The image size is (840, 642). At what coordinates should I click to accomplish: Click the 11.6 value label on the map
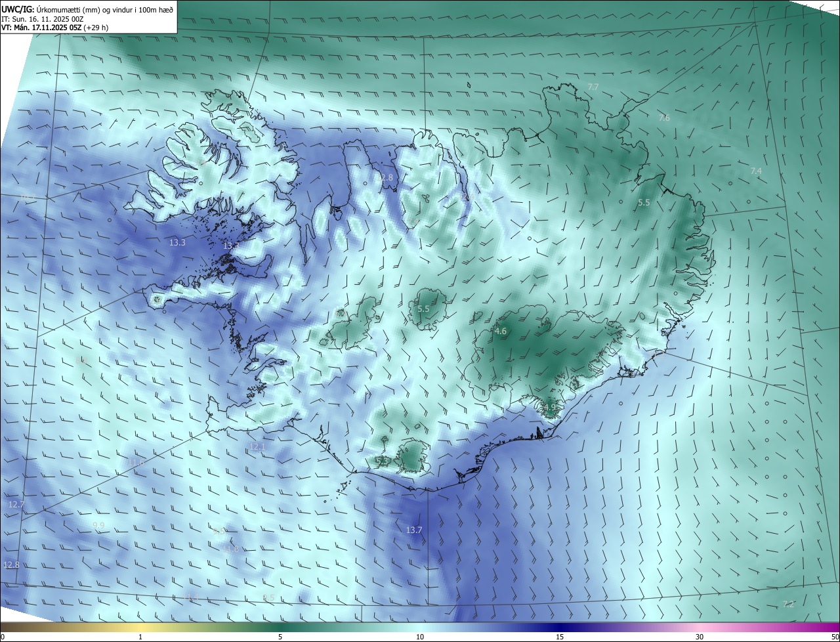136,463
